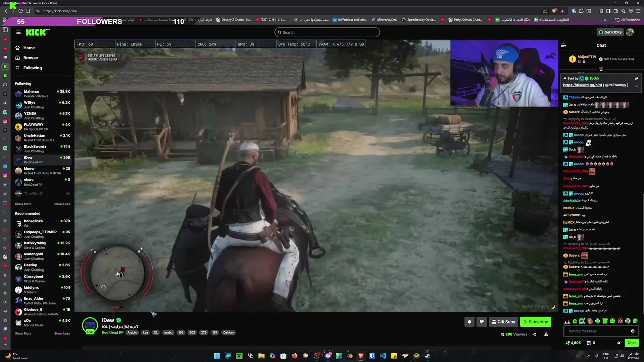This screenshot has width=644, height=362.
Task: Open Visual Studio Code from the taskbar
Action: (x=383, y=356)
